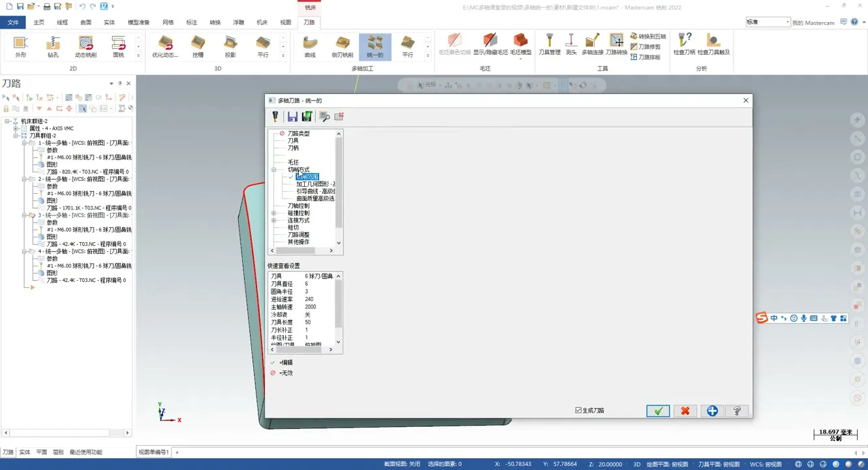Click the 动态铣削 dynamic milling icon
Screen dimensions: 868x470
click(x=85, y=46)
